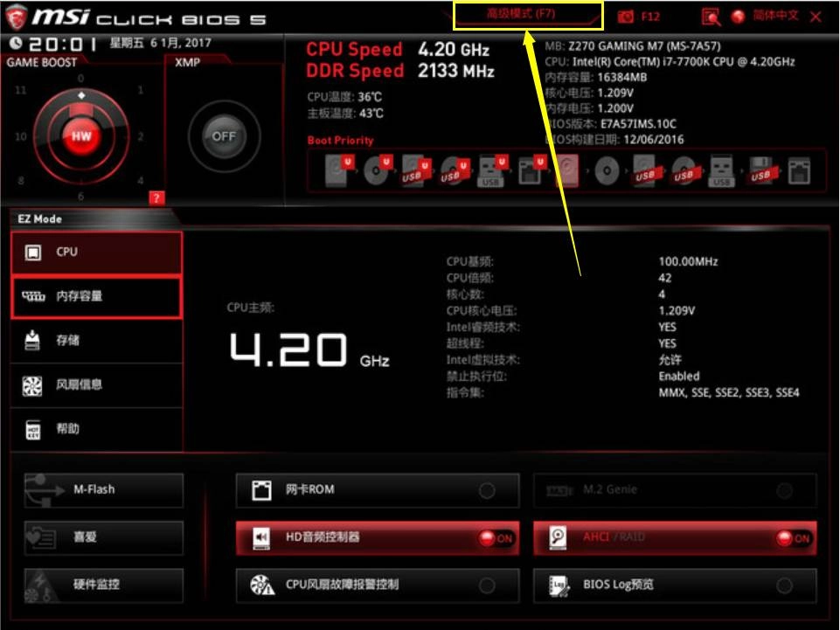Select the legacy CD/DVD boot device without U badge
The height and width of the screenshot is (630, 840).
point(607,171)
